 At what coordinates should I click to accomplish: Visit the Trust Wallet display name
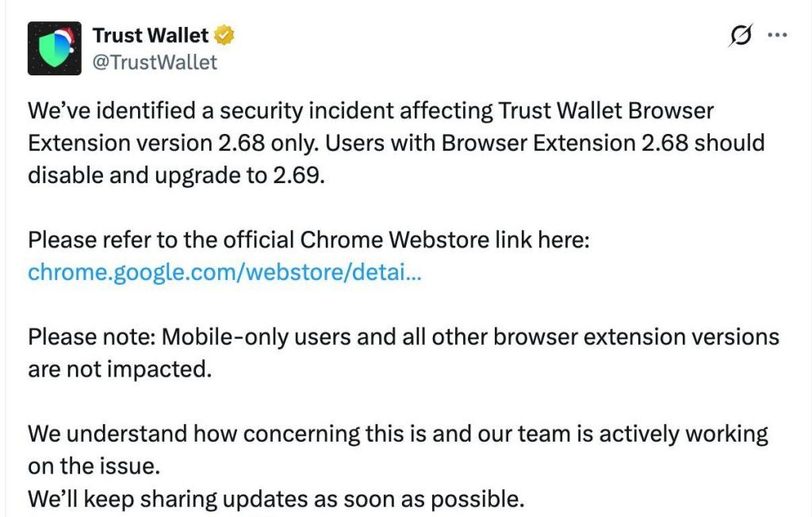click(150, 35)
